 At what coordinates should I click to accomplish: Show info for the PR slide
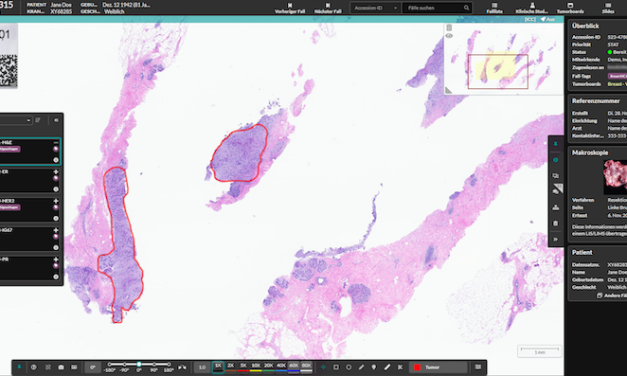pyautogui.click(x=56, y=277)
